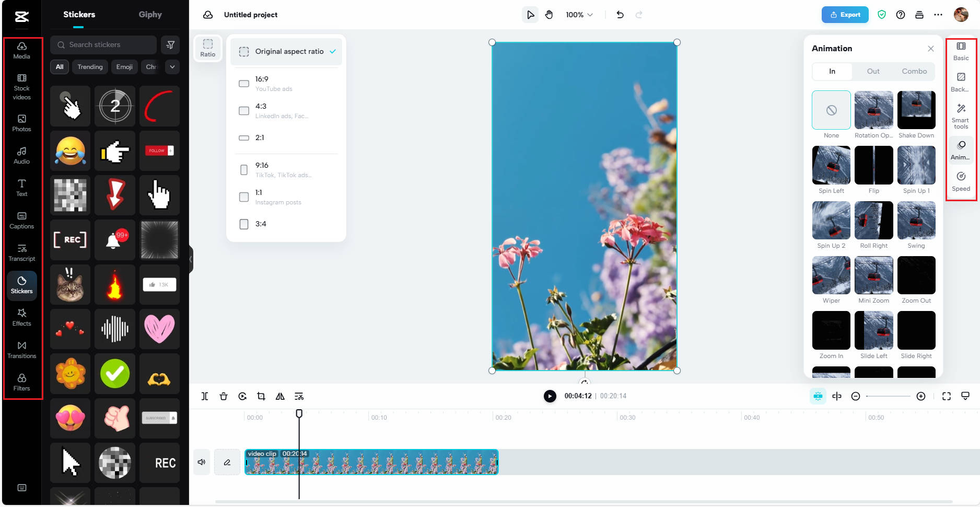Open the Transcript panel
Image resolution: width=980 pixels, height=507 pixels.
tap(21, 252)
